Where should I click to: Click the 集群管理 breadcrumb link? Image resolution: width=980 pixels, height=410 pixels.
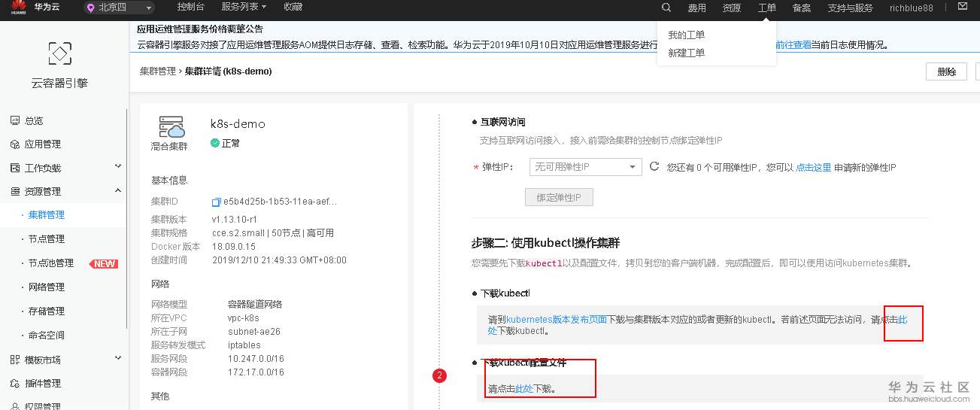pyautogui.click(x=158, y=71)
